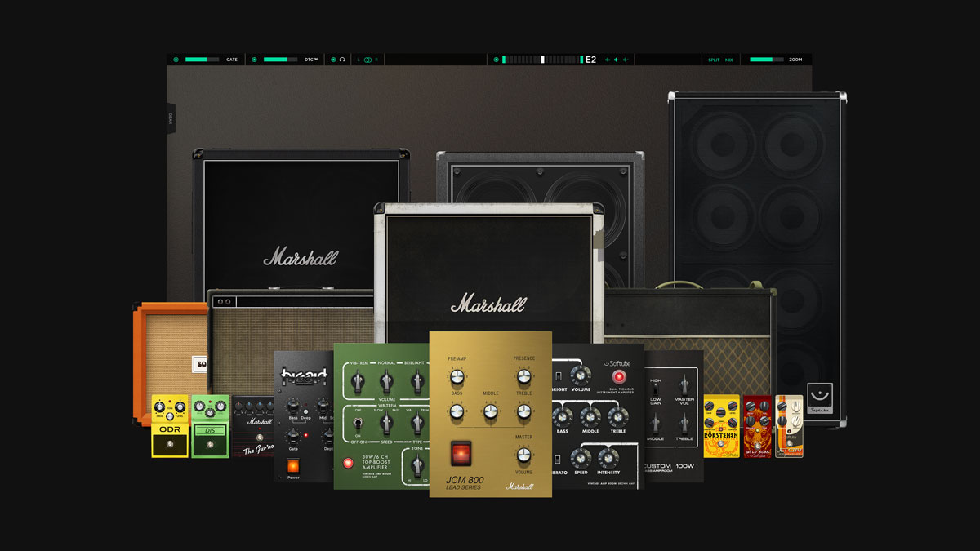980x551 pixels.
Task: Click the Presence knob on JCM 800
Action: point(523,375)
